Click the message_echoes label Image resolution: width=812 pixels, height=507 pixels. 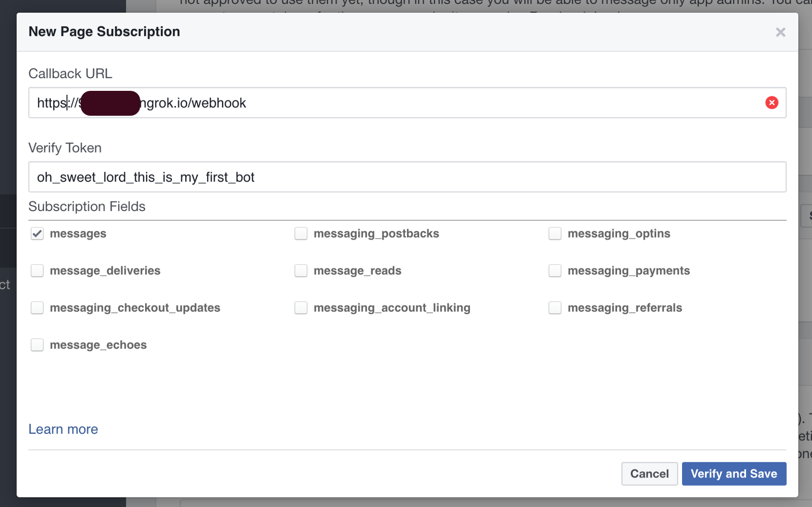coord(98,345)
